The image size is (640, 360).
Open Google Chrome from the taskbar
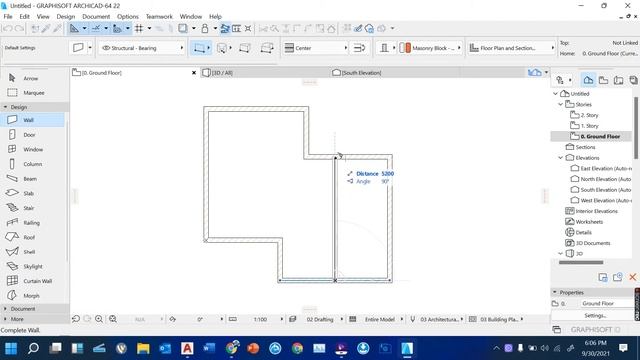(297, 348)
